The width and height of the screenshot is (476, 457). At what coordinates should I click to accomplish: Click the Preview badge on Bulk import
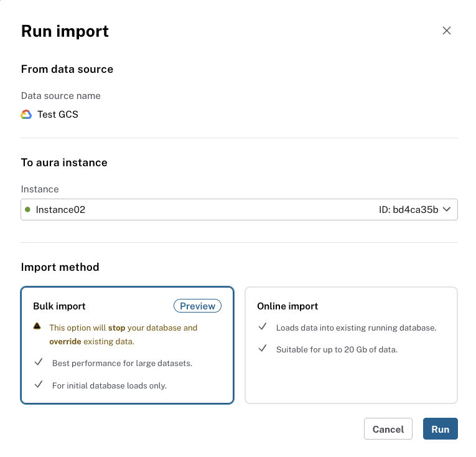click(x=198, y=306)
